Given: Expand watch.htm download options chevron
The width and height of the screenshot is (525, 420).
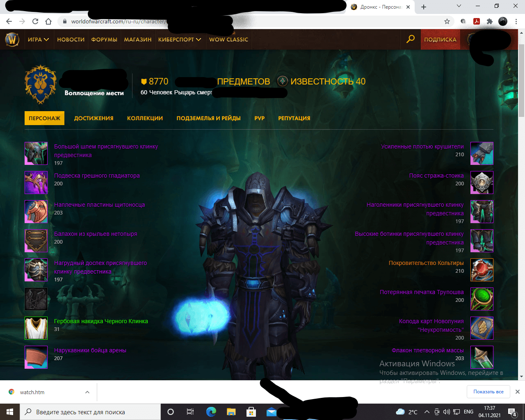Looking at the screenshot, I should (x=87, y=392).
